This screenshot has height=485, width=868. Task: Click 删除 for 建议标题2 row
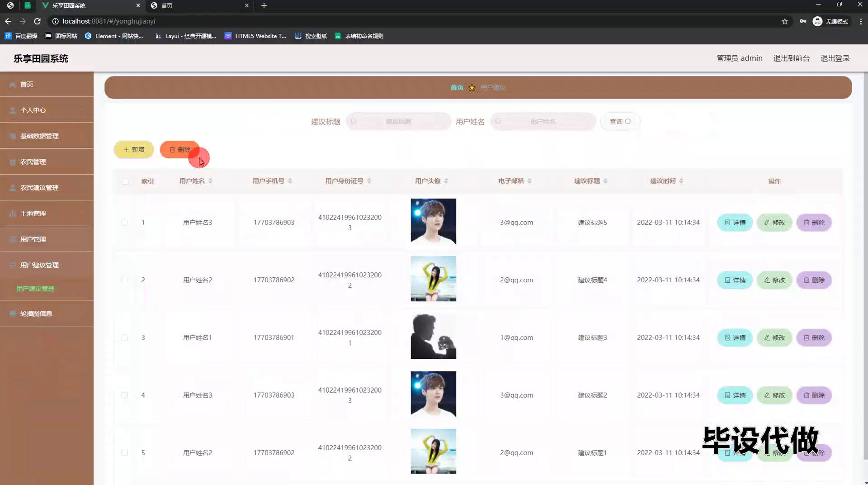click(x=814, y=395)
